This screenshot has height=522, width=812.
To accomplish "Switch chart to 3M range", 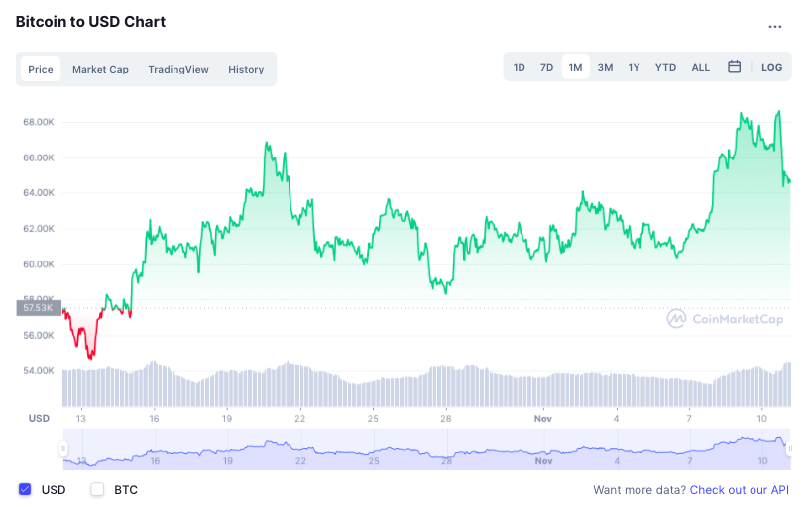I will coord(605,67).
